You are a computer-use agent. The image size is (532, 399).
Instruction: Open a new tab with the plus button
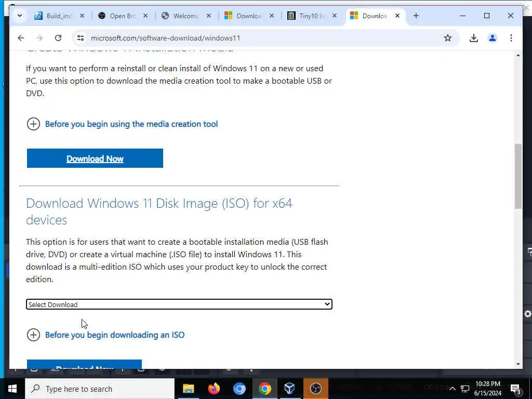(x=416, y=16)
